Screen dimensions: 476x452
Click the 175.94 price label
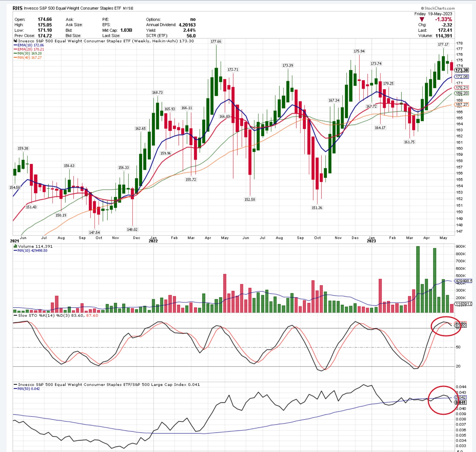[359, 51]
